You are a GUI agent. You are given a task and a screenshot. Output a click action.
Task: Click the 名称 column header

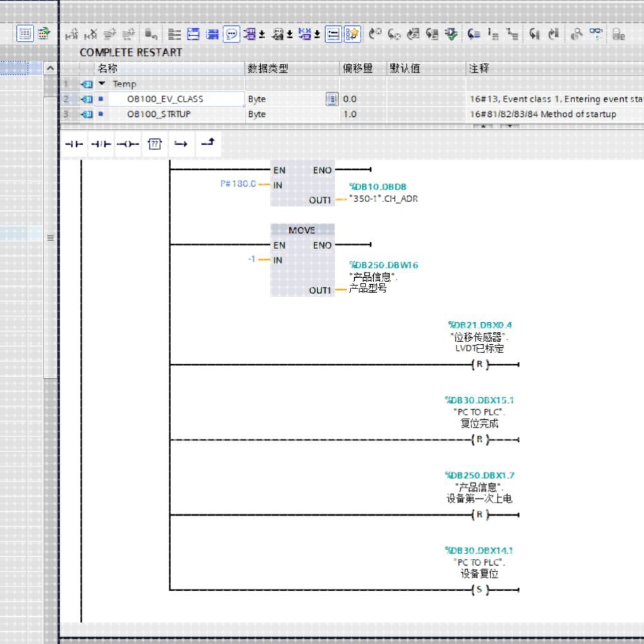(170, 68)
